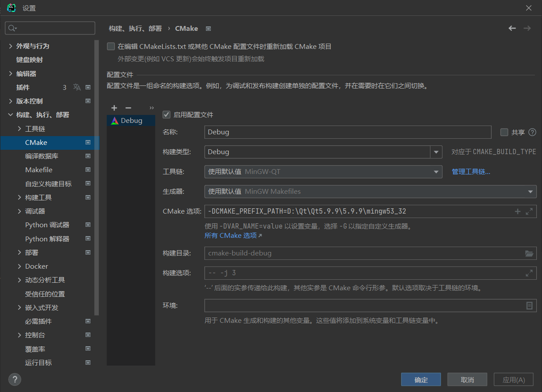The width and height of the screenshot is (542, 392).
Task: Open more profile actions chevrons
Action: pyautogui.click(x=151, y=108)
